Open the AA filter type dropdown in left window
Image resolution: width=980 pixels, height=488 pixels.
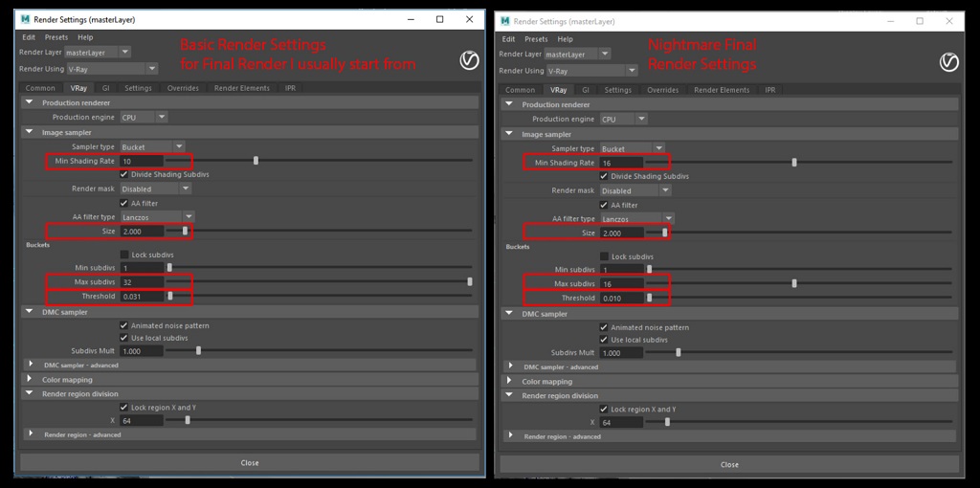pos(157,217)
